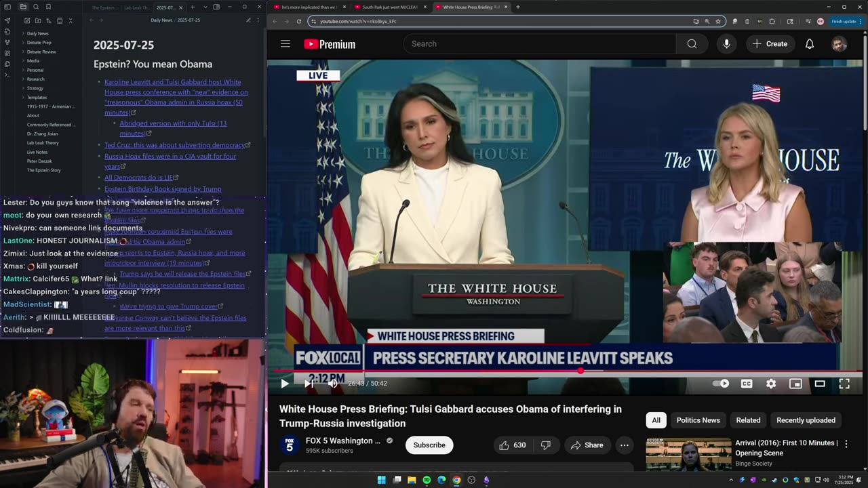The width and height of the screenshot is (868, 488).
Task: Add a new tab in Obsidian
Action: 193,7
